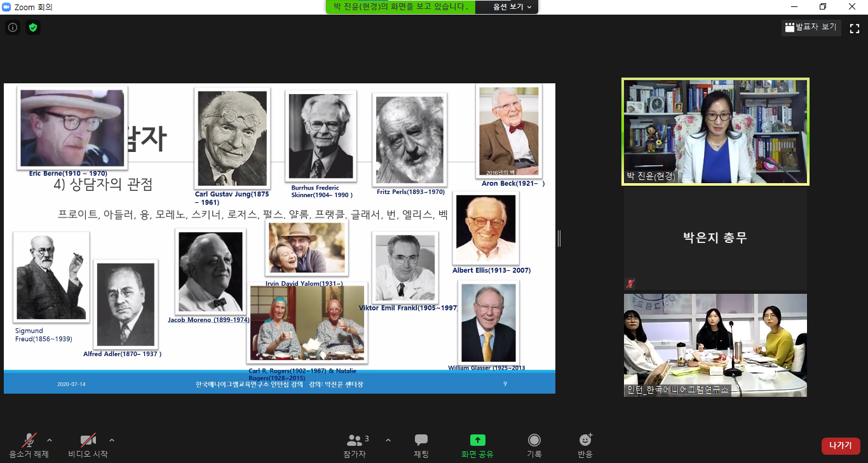The image size is (868, 463).
Task: Click Zoom 회의 window title icon
Action: coord(7,7)
